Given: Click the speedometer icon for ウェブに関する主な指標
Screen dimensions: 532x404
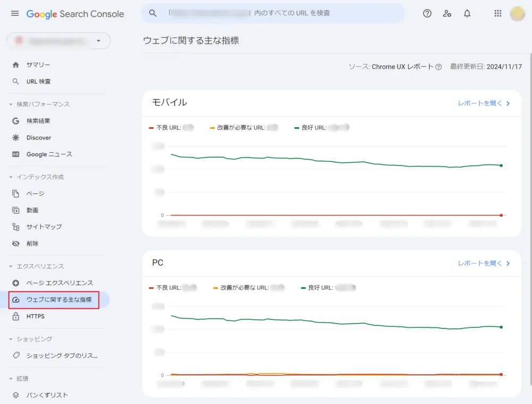Looking at the screenshot, I should pyautogui.click(x=15, y=300).
